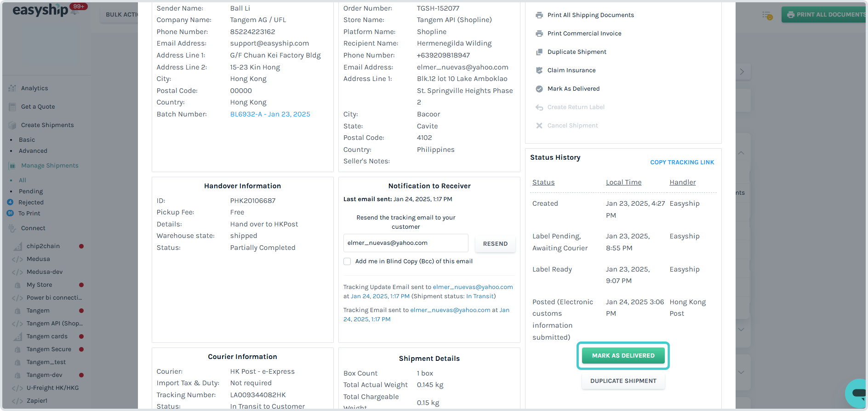The image size is (868, 411).
Task: Click the Analytics sidebar icon
Action: 12,88
